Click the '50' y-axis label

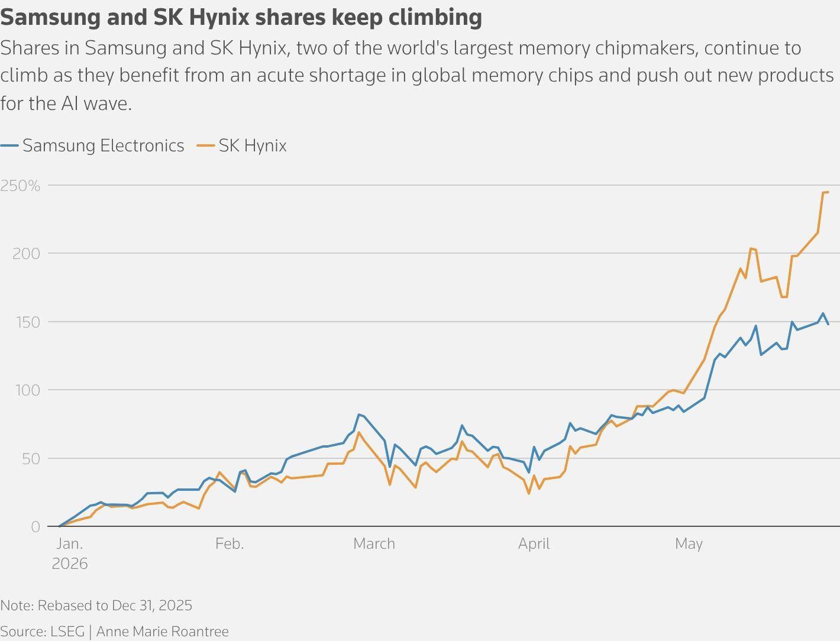pos(31,459)
